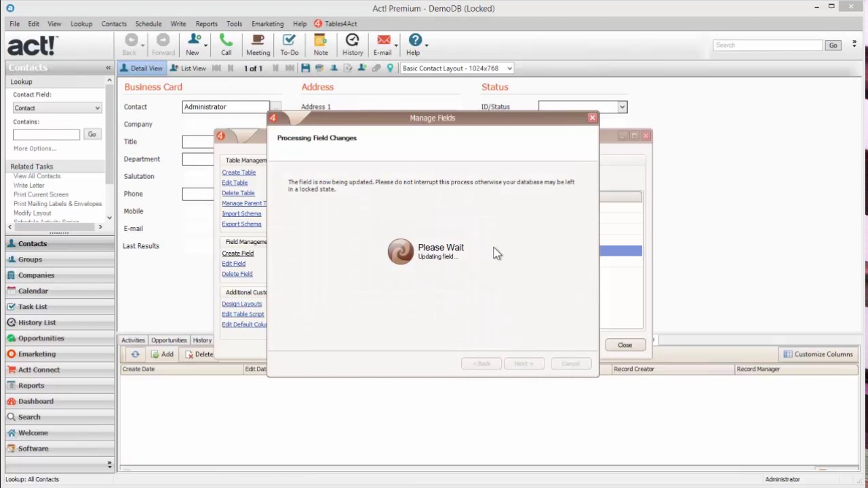The image size is (868, 488).
Task: Open Groups in navigation bar
Action: [x=60, y=259]
